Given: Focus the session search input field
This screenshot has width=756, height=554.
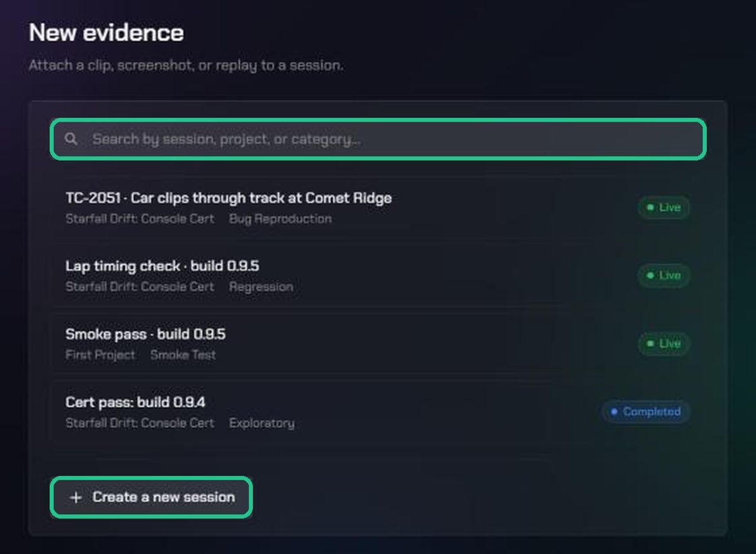Looking at the screenshot, I should coord(378,139).
